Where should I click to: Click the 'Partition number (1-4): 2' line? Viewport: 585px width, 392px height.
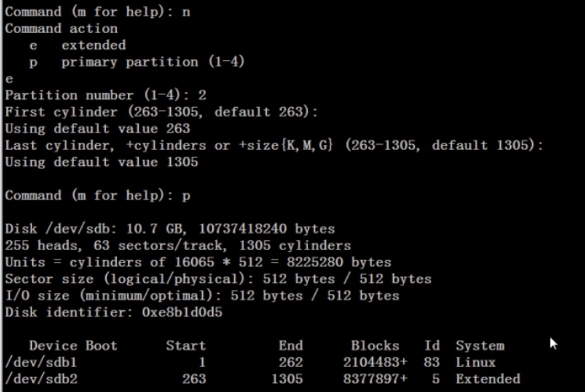click(x=105, y=95)
